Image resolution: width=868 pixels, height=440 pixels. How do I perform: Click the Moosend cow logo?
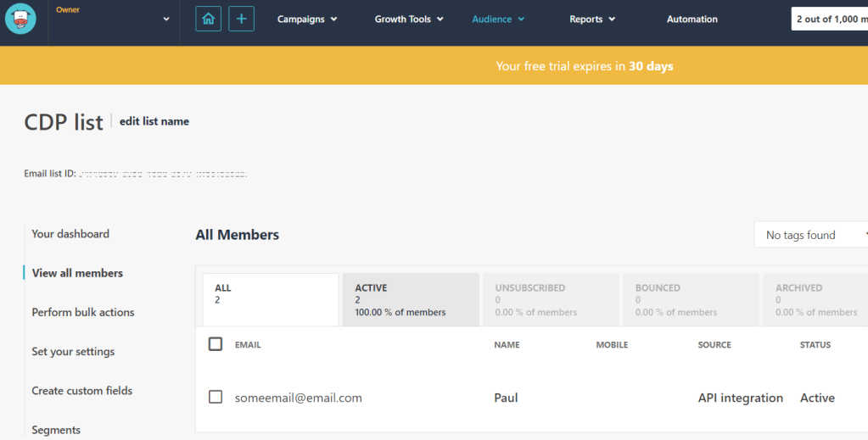[x=20, y=19]
